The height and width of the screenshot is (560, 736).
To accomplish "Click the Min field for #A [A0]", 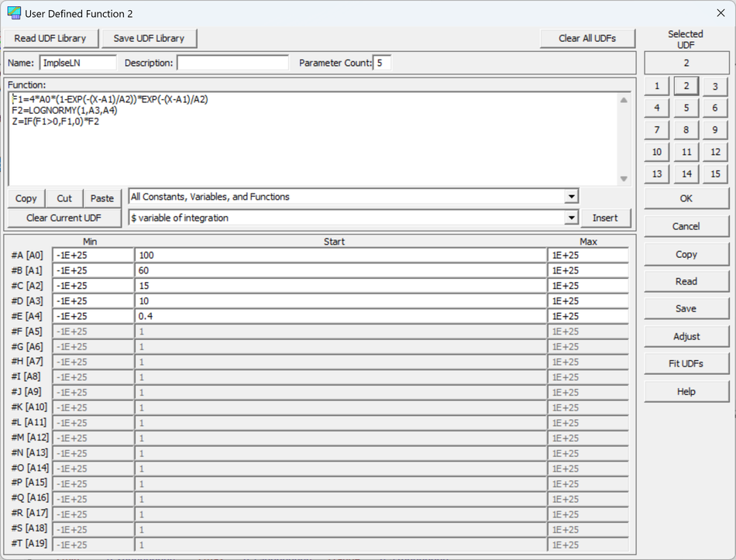I will (93, 256).
